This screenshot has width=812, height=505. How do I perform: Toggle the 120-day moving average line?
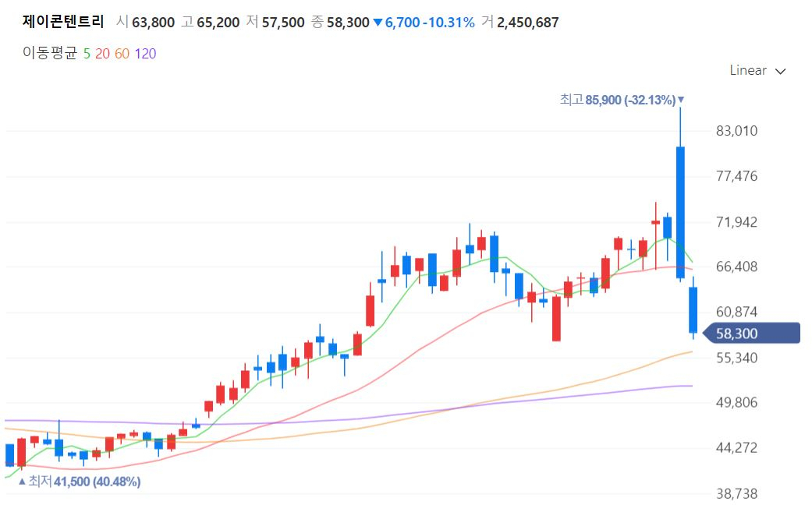pos(145,54)
